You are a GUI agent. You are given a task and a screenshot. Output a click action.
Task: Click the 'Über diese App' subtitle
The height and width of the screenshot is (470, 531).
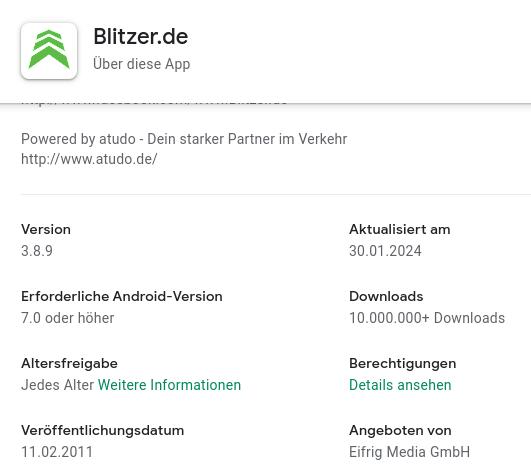click(142, 64)
